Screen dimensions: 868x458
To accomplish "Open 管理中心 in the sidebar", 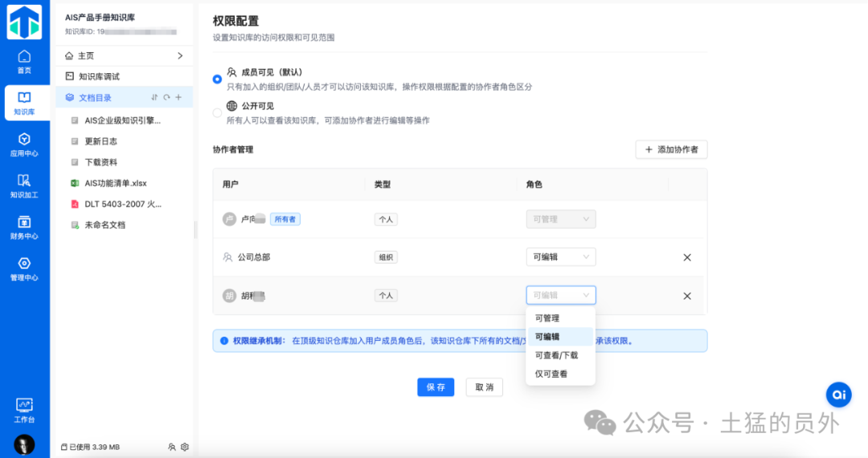I will point(24,269).
